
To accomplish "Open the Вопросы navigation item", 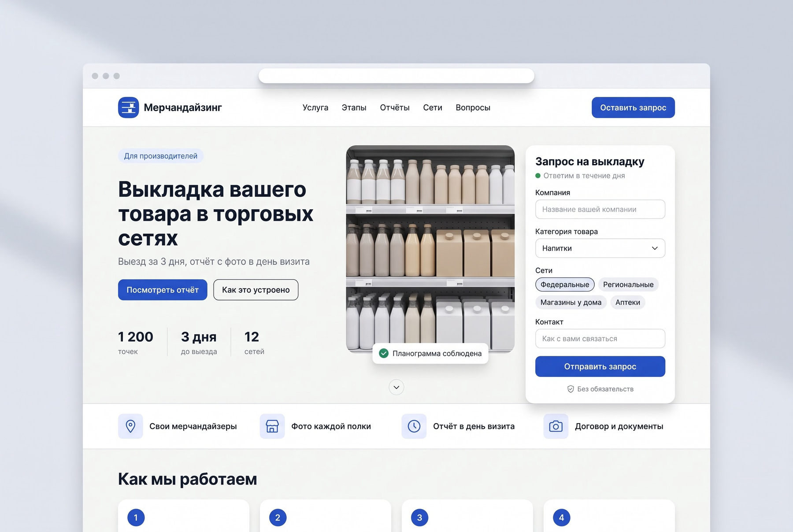I will coord(473,107).
